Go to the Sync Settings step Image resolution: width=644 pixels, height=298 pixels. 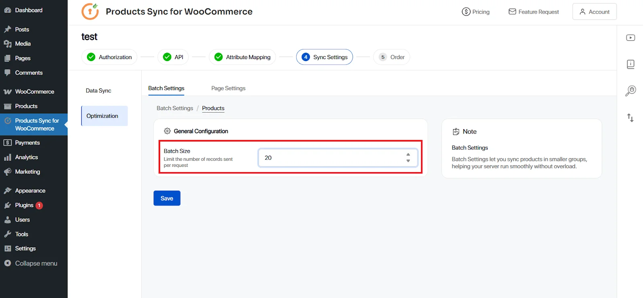pyautogui.click(x=324, y=57)
